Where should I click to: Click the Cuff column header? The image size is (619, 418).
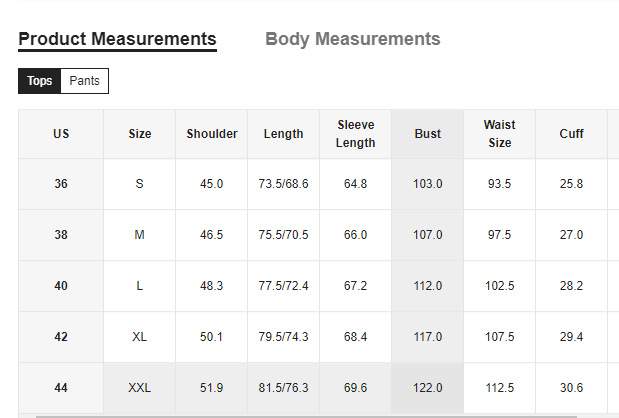click(x=571, y=134)
